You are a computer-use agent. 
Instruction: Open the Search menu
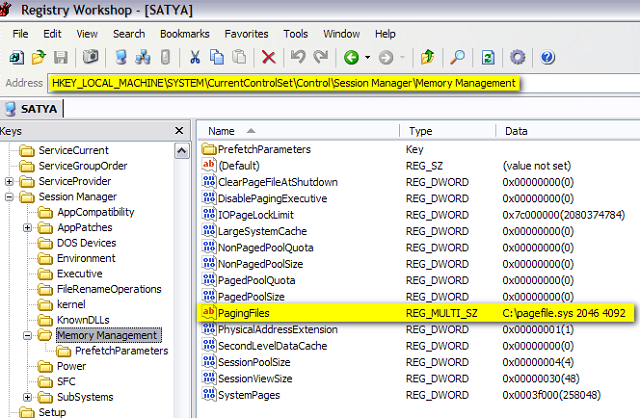pos(129,34)
